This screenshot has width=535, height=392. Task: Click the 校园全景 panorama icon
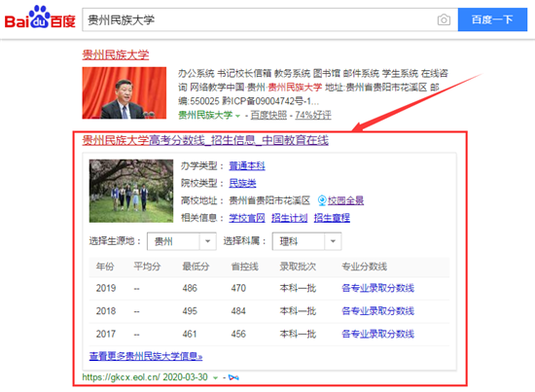click(x=322, y=200)
